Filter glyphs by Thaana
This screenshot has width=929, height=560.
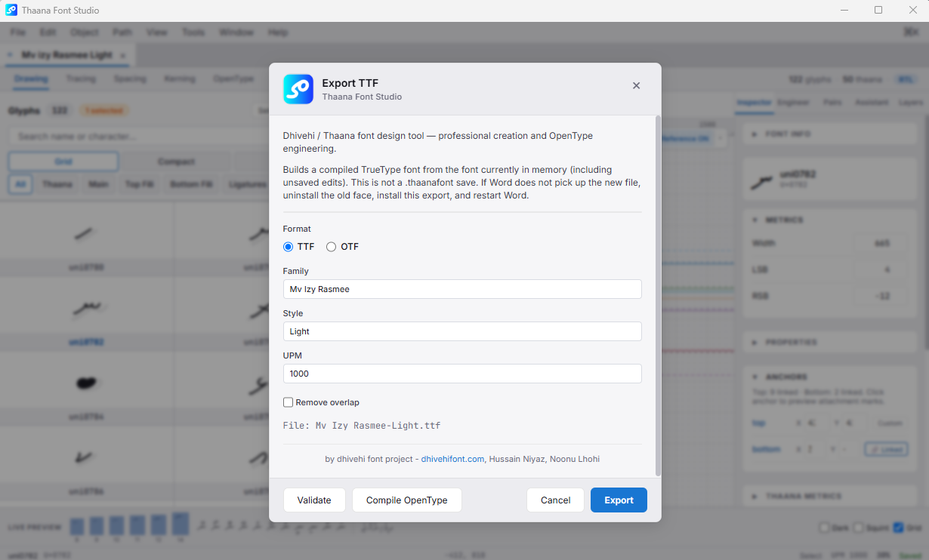pyautogui.click(x=57, y=184)
